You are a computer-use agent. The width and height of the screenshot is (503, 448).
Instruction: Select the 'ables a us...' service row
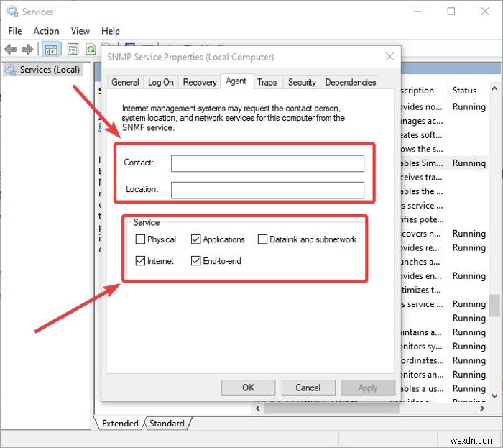pos(444,388)
